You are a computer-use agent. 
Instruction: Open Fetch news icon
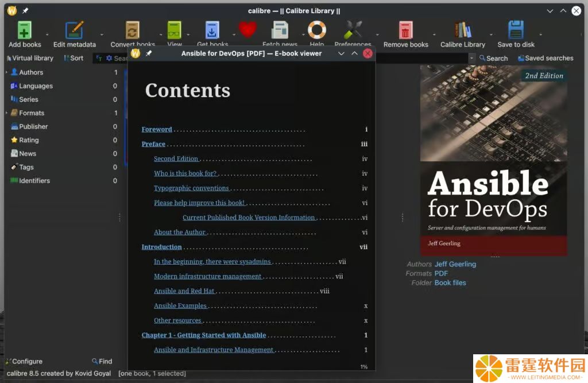[x=280, y=30]
